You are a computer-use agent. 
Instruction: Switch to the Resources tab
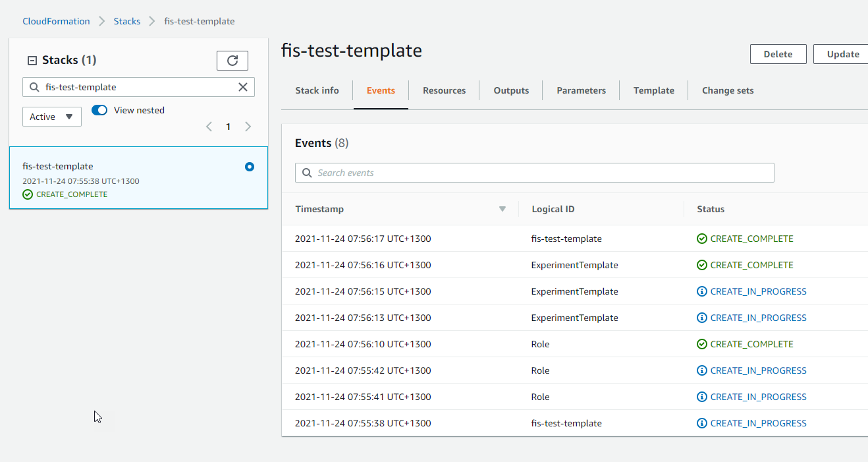coord(444,90)
